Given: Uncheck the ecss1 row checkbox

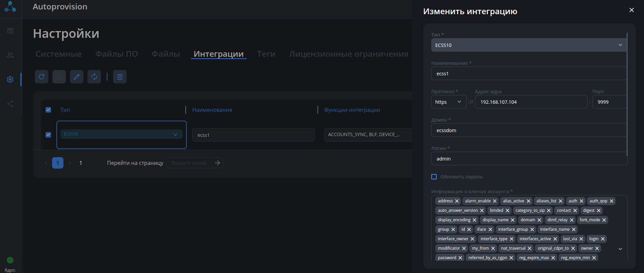Looking at the screenshot, I should click(x=48, y=135).
